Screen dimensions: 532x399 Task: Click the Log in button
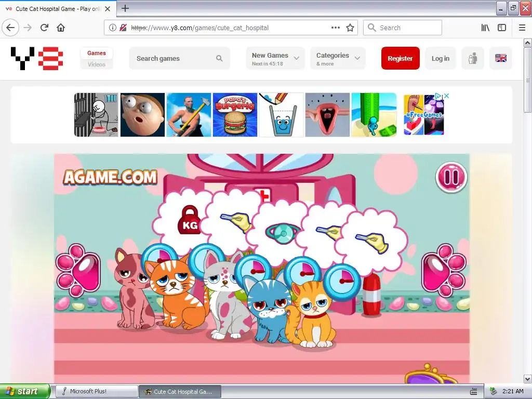pos(441,58)
